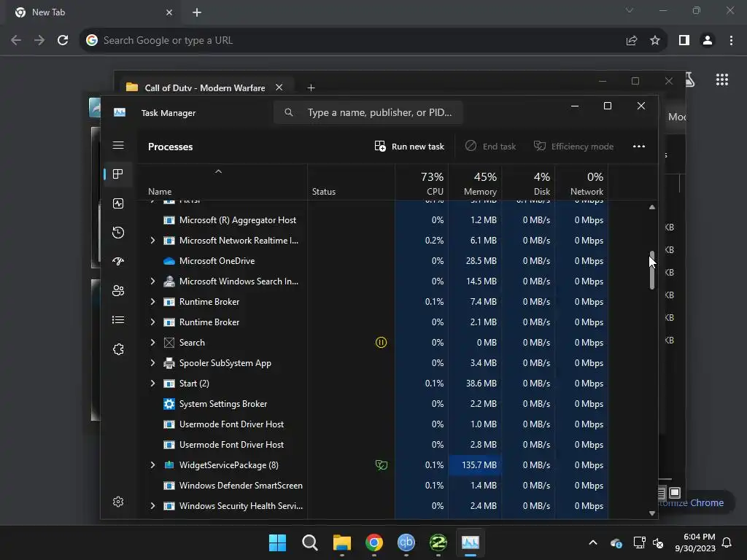Click the Spooler SubSystem App printer icon

click(x=169, y=363)
